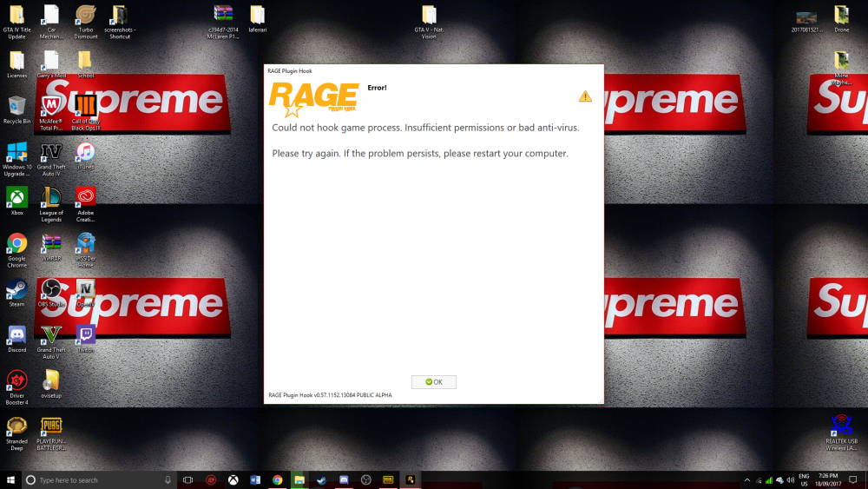Launch Driver Booster 4 shortcut
The width and height of the screenshot is (868, 489).
16,387
